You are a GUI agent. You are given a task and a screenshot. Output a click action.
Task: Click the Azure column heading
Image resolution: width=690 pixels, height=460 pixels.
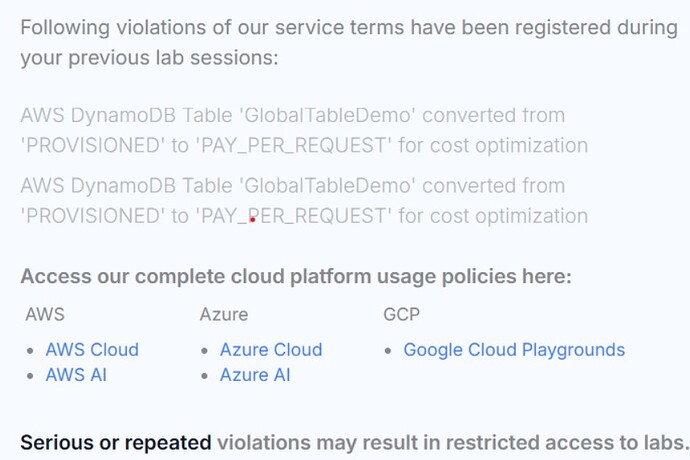pyautogui.click(x=224, y=314)
